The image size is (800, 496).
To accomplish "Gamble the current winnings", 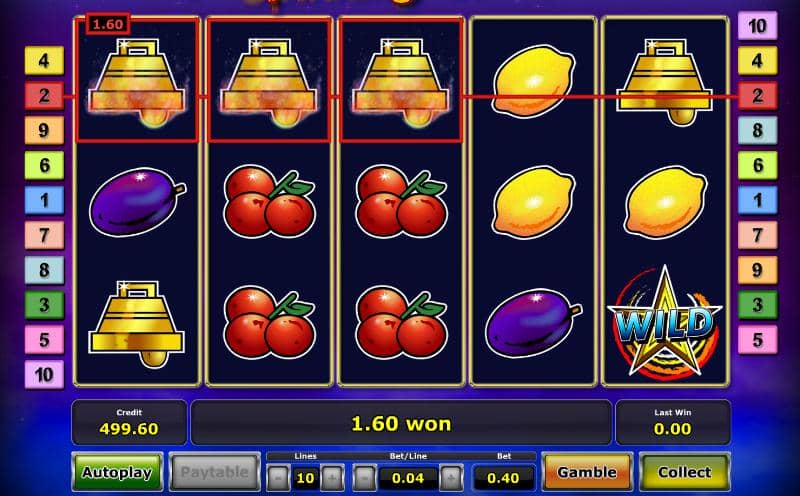I will coord(587,472).
